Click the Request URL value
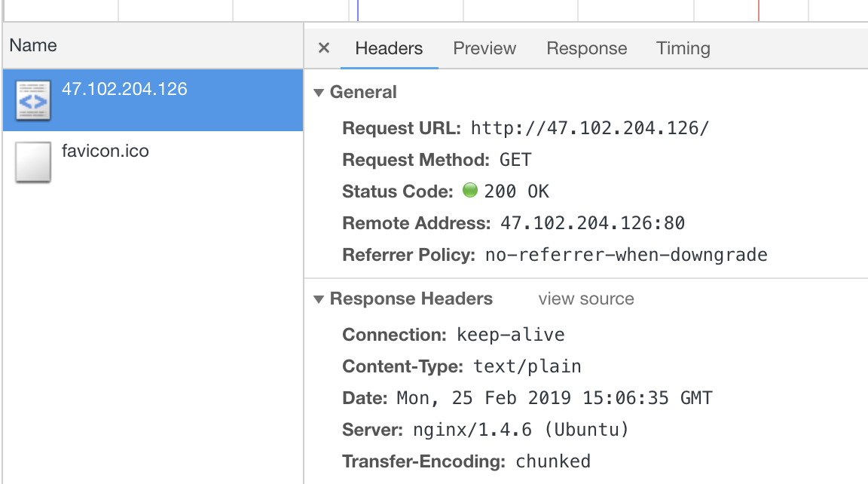Viewport: 868px width, 484px height. click(590, 128)
